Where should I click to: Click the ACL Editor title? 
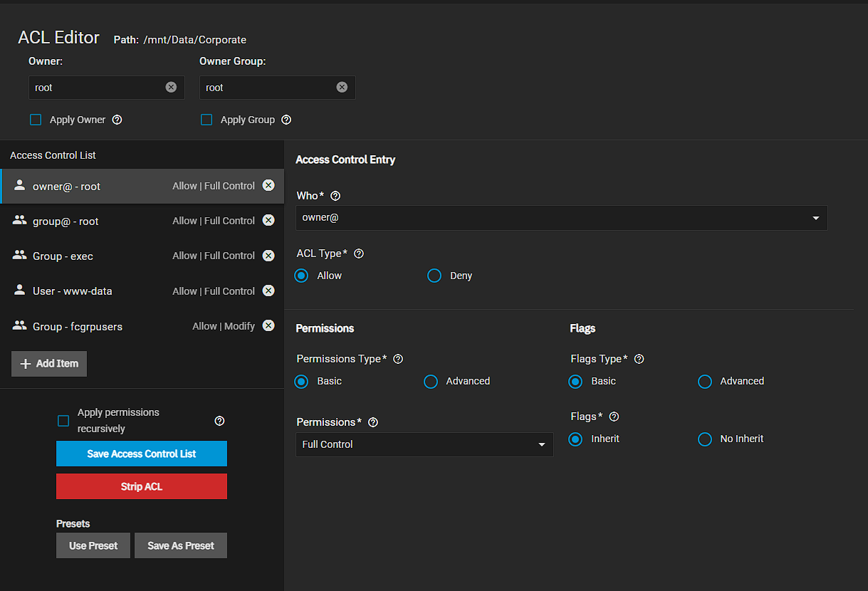point(59,38)
